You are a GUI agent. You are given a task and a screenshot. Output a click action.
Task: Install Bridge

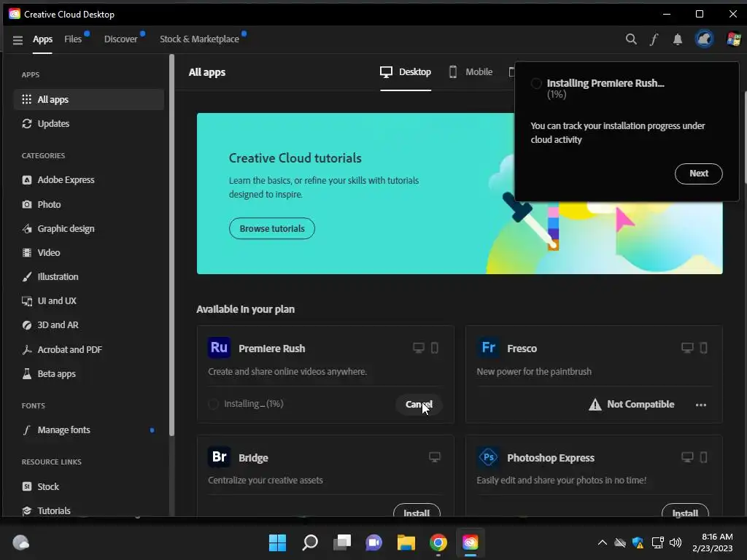pyautogui.click(x=417, y=510)
